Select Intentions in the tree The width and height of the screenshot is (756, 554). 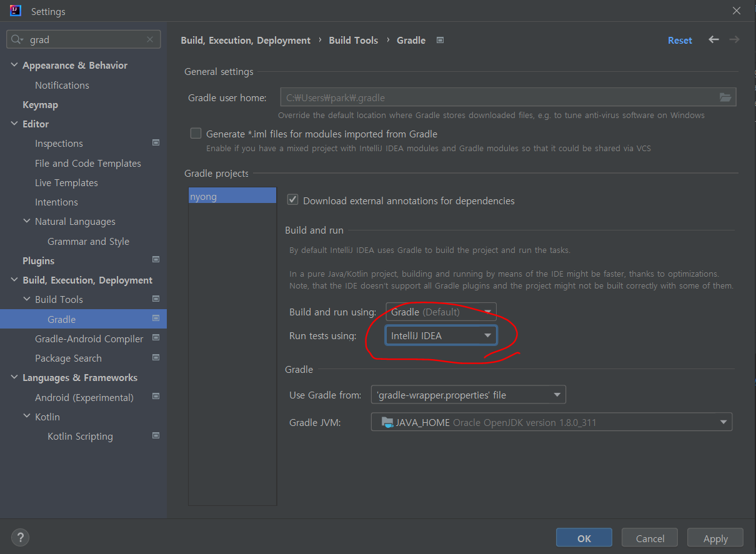56,202
